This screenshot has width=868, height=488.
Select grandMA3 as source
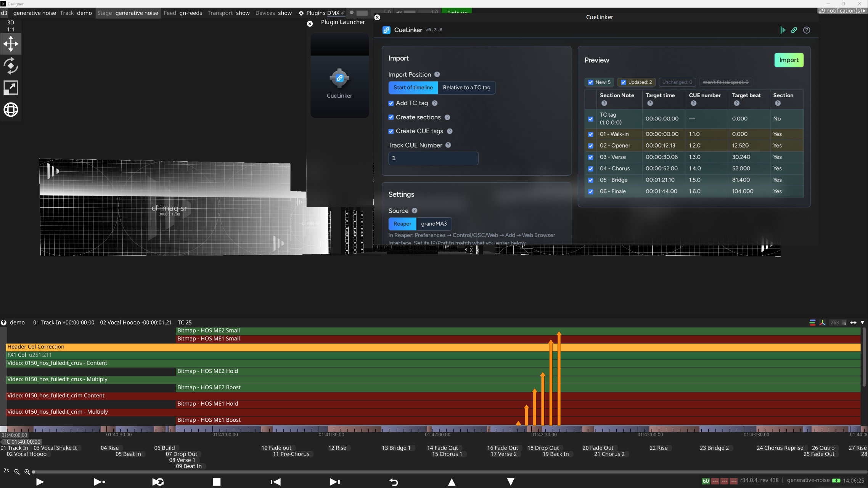[434, 224]
